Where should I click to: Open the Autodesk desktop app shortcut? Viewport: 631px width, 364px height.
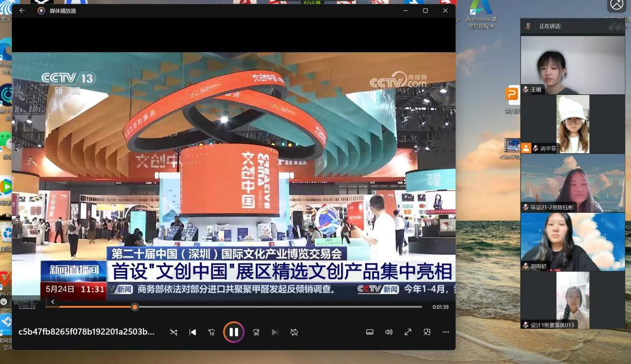point(481,13)
